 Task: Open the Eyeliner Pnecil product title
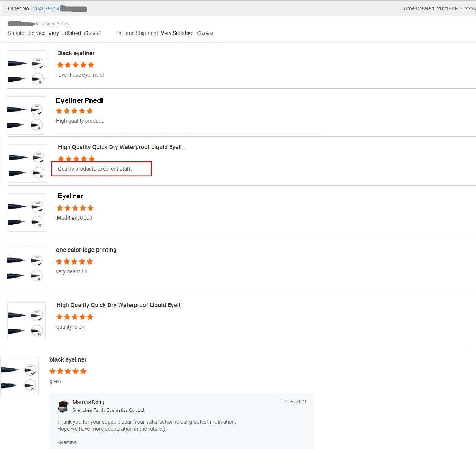tap(79, 100)
